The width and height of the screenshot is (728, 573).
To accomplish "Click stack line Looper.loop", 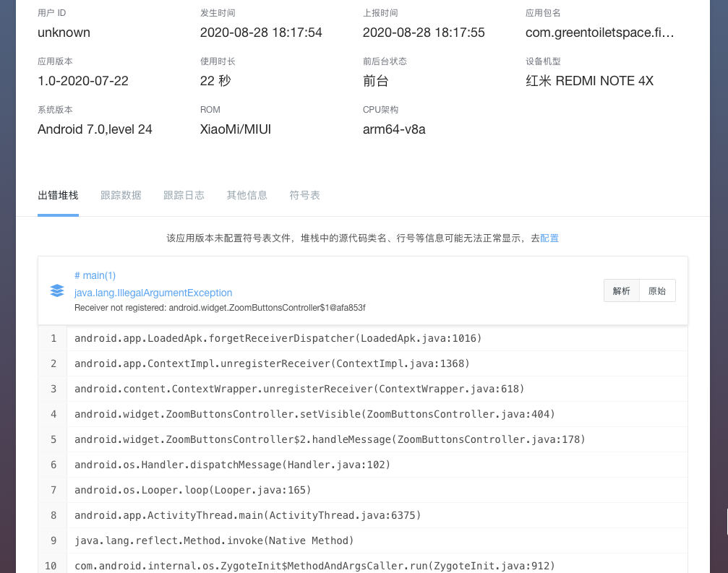I will coord(193,490).
